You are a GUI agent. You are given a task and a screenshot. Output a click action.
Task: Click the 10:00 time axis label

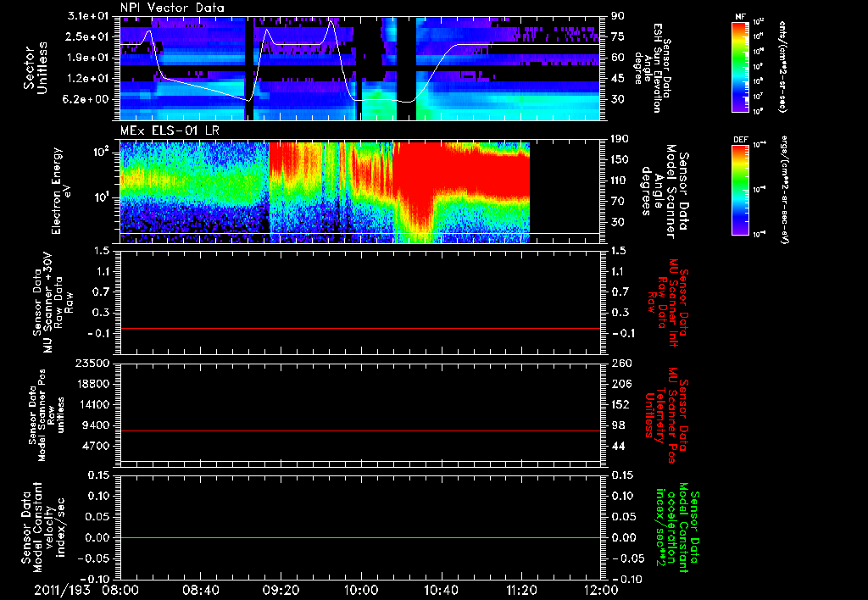(x=360, y=590)
